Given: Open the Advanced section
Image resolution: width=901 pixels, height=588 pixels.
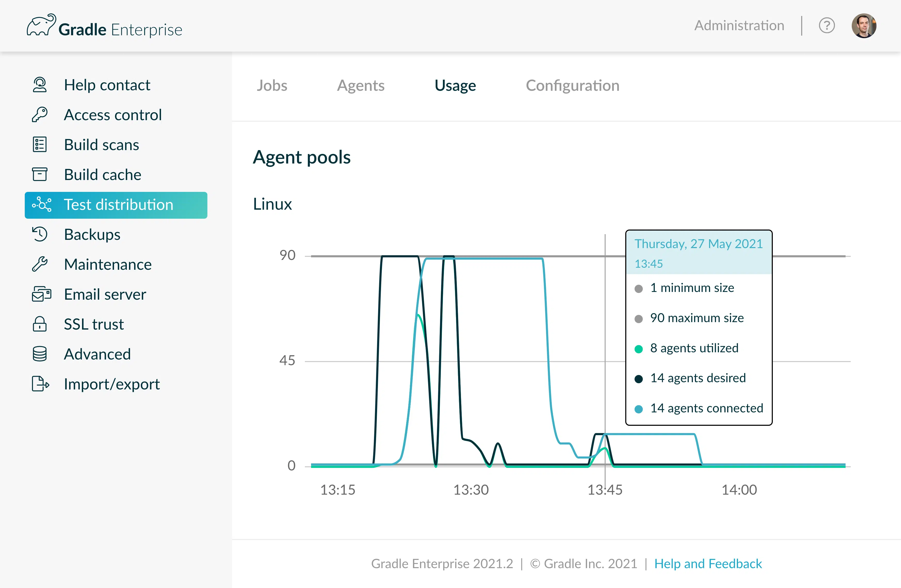Looking at the screenshot, I should [x=116, y=354].
